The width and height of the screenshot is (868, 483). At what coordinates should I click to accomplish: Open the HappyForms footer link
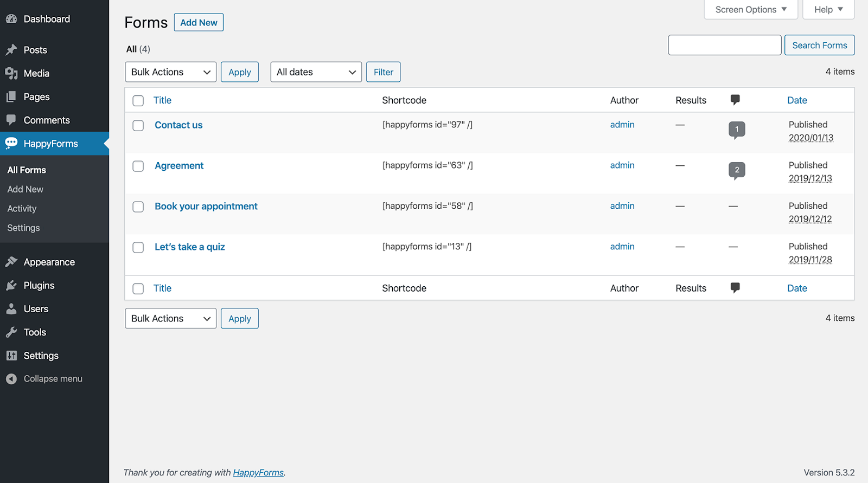coord(258,473)
